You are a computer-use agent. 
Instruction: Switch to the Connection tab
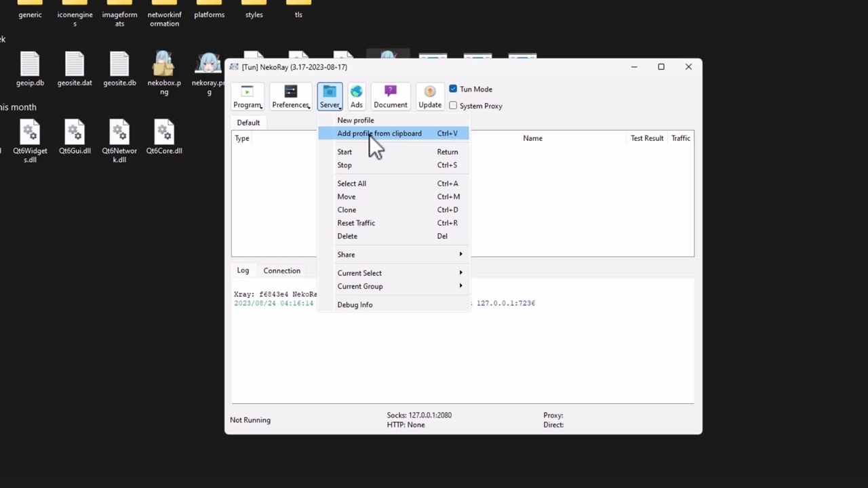[x=281, y=270]
